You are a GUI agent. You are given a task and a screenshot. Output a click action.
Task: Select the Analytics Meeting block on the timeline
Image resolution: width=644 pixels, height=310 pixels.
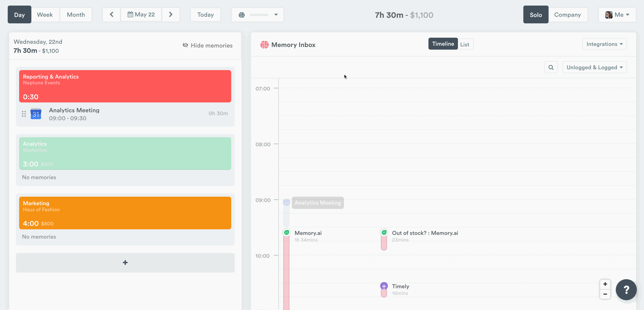318,203
